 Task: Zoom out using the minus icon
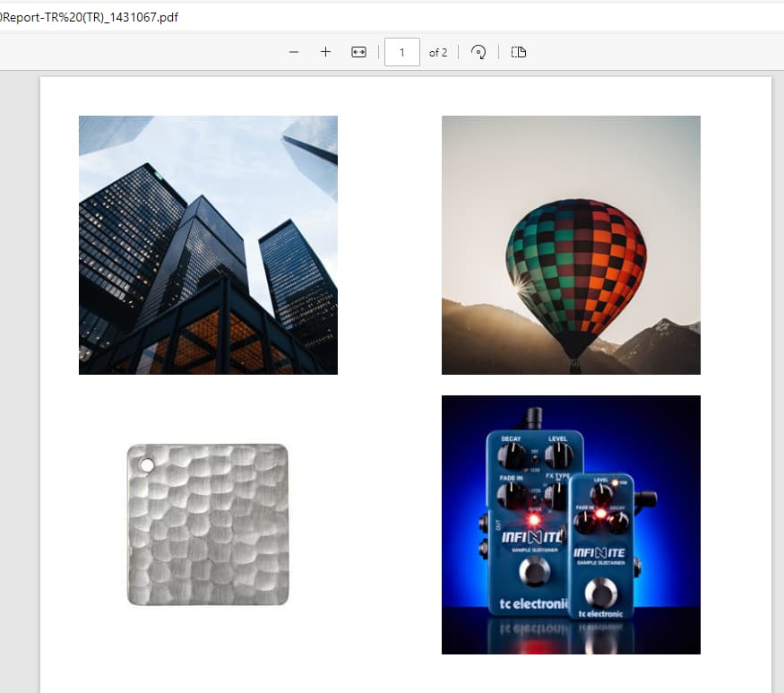(294, 52)
